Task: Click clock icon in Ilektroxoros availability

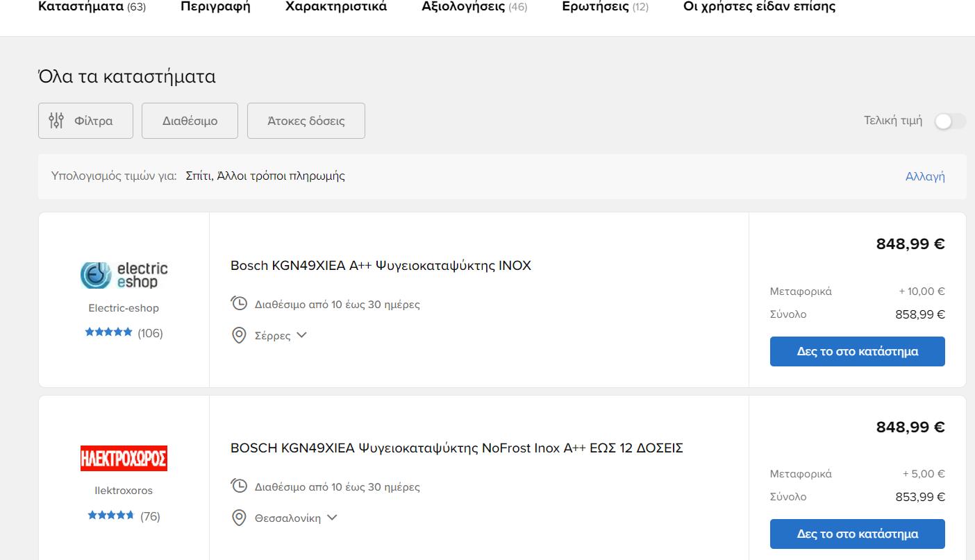Action: coord(239,486)
